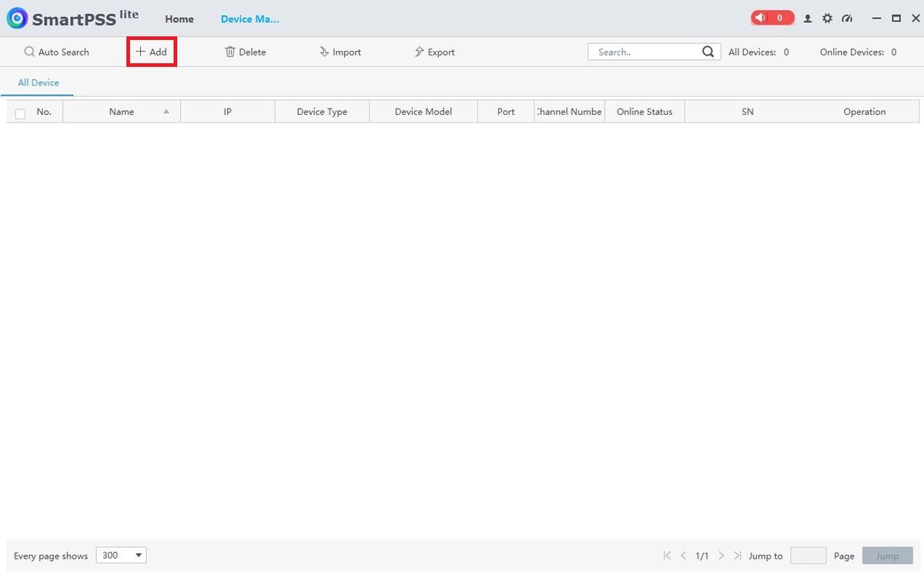Click the 1/1 page indicator
This screenshot has width=924, height=578.
coord(702,556)
